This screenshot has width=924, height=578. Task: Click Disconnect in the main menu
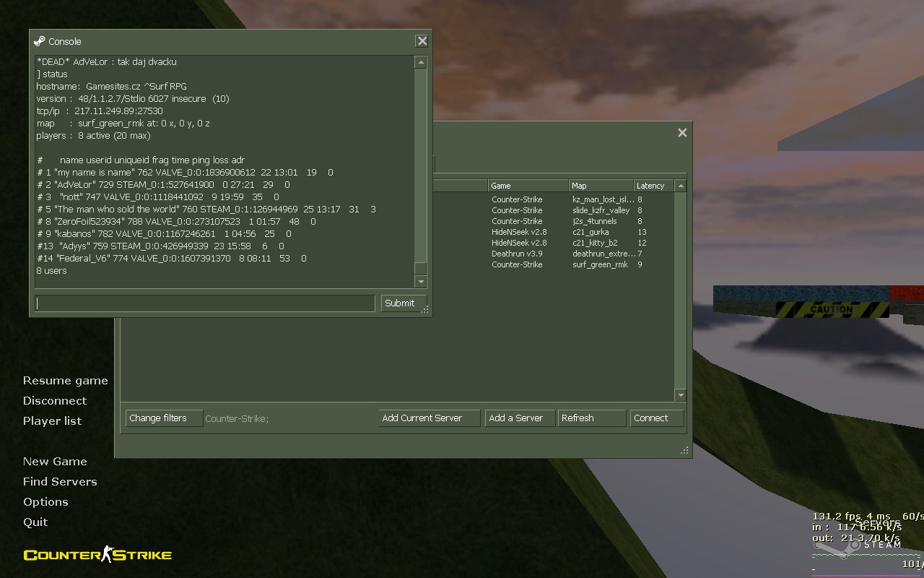(x=55, y=401)
